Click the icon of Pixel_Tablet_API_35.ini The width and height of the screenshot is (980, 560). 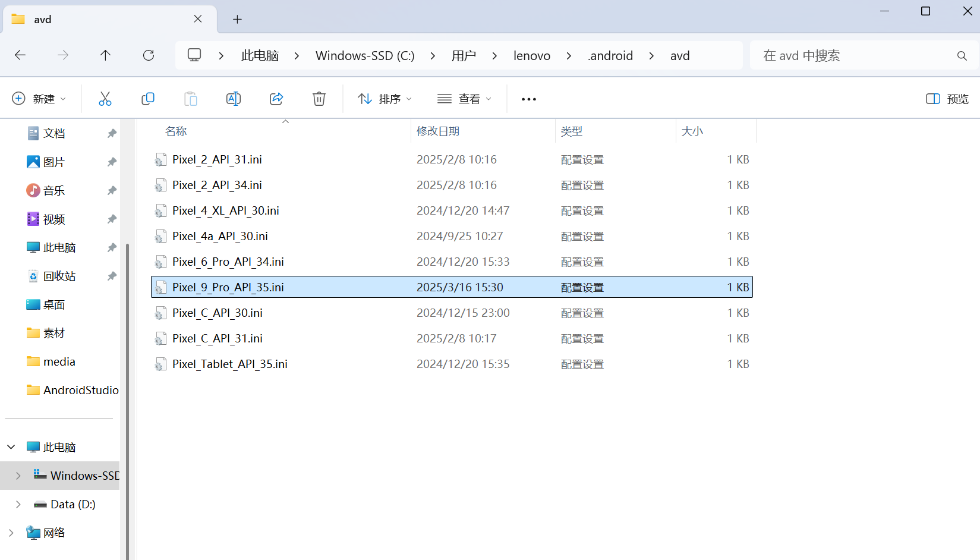(160, 364)
